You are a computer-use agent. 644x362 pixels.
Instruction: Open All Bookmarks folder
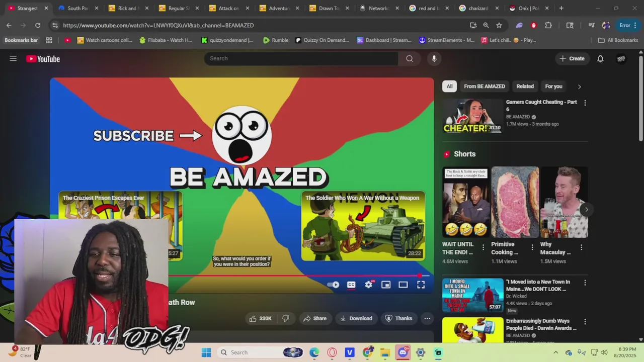pyautogui.click(x=618, y=40)
